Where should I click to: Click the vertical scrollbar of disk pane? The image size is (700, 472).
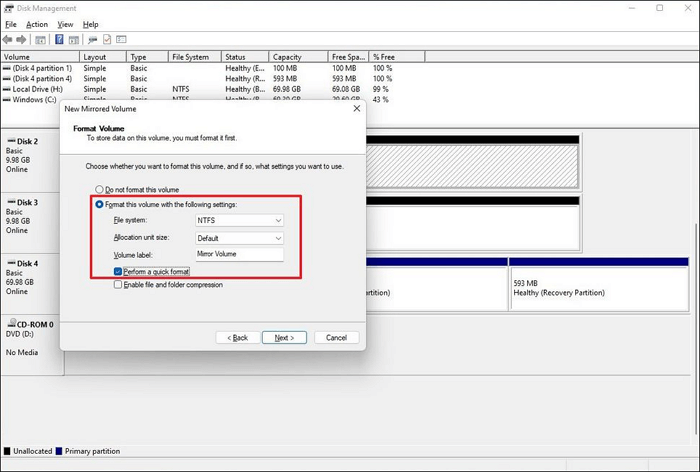point(696,328)
